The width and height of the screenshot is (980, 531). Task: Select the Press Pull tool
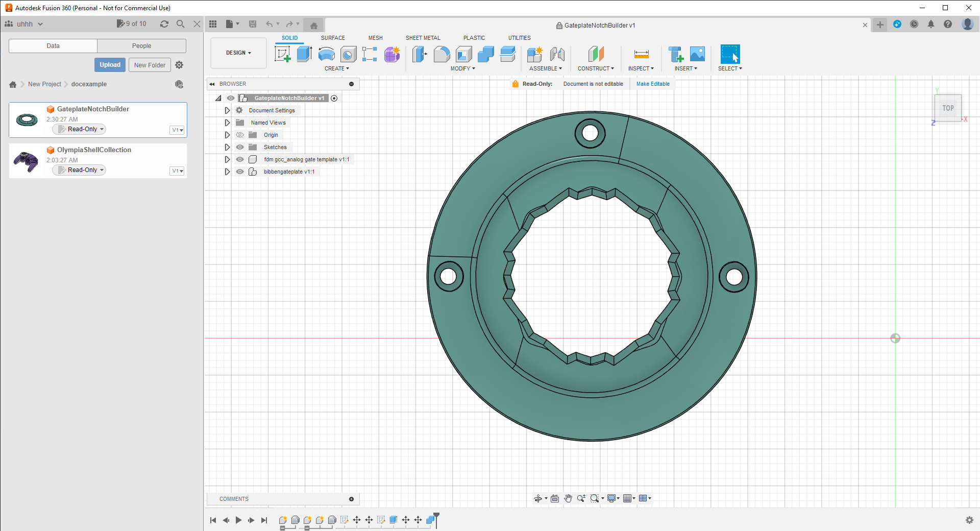[420, 54]
